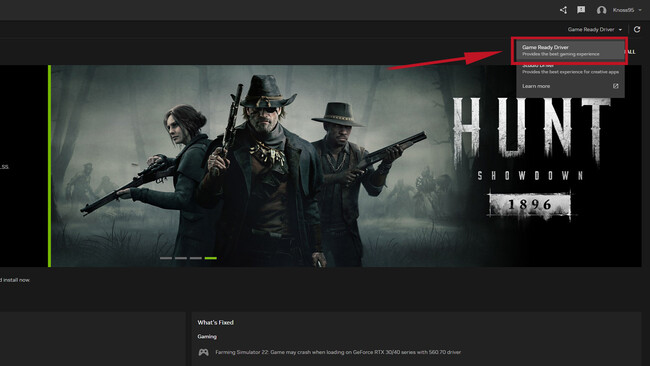Select the active green carousel indicator
650x366 pixels.
211,258
